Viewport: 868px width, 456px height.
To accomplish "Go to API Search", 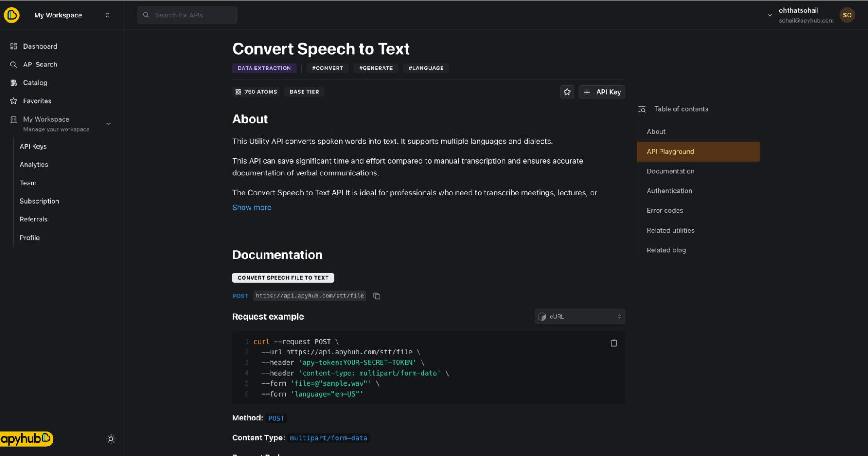I will (x=40, y=65).
